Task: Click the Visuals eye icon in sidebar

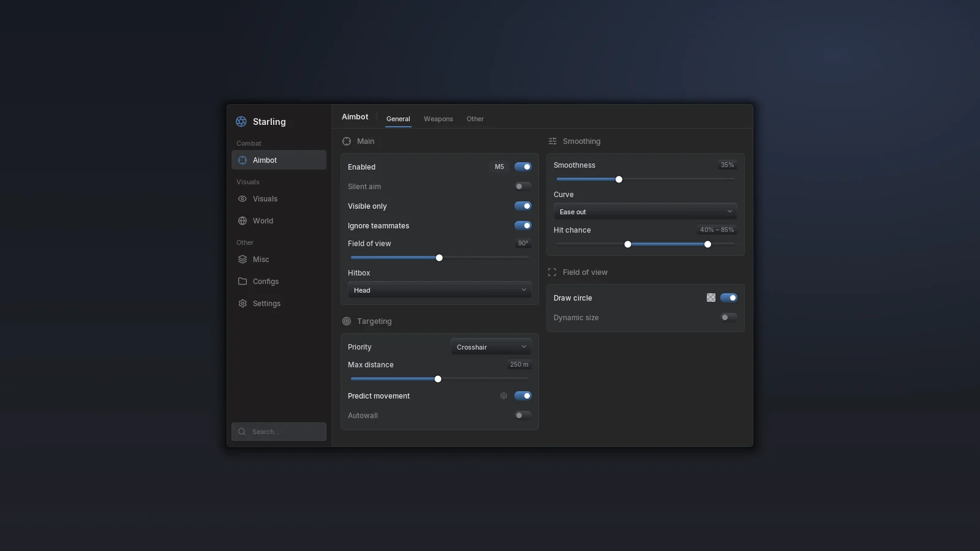Action: click(243, 199)
